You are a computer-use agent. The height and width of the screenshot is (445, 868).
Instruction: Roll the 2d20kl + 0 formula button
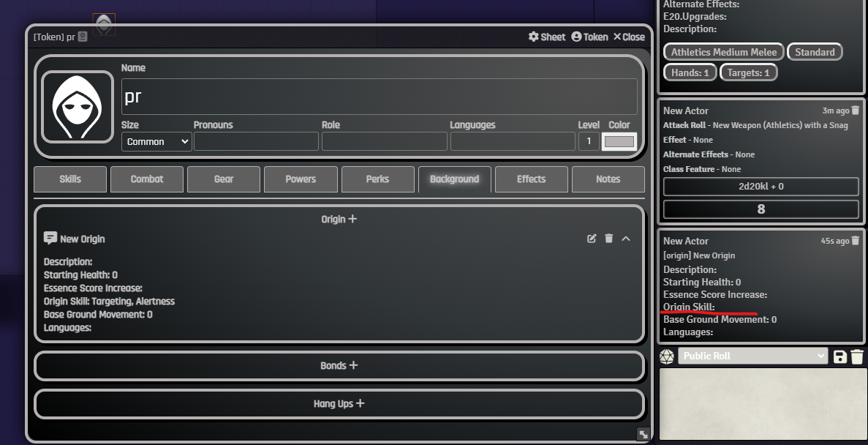pos(761,186)
